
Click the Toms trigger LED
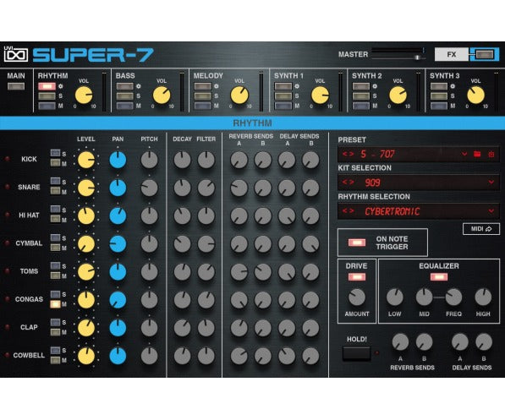tap(7, 271)
